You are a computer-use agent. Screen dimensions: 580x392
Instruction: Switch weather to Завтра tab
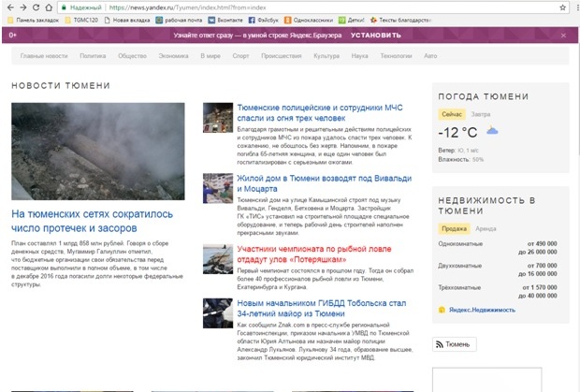point(480,113)
